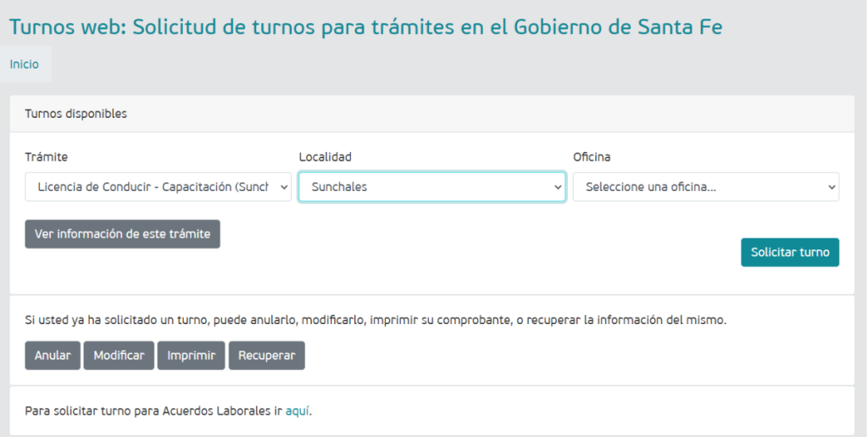The height and width of the screenshot is (437, 868).
Task: Click the Trámite field label
Action: (x=47, y=157)
